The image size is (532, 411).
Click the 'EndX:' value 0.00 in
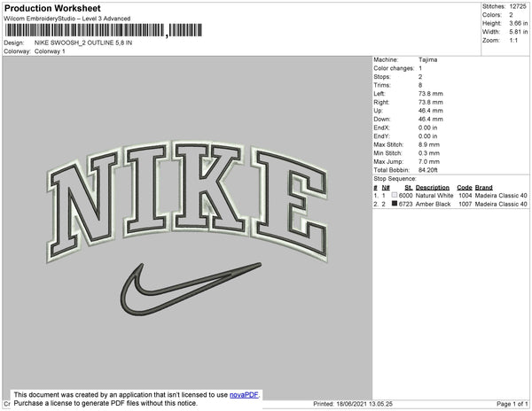click(428, 128)
